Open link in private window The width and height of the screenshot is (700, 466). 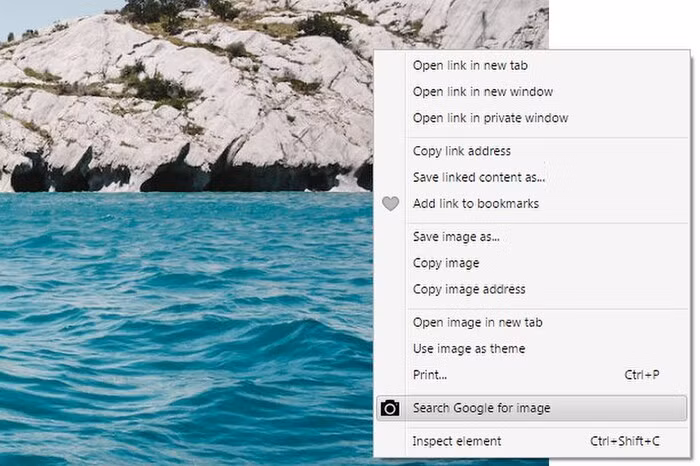pos(490,118)
